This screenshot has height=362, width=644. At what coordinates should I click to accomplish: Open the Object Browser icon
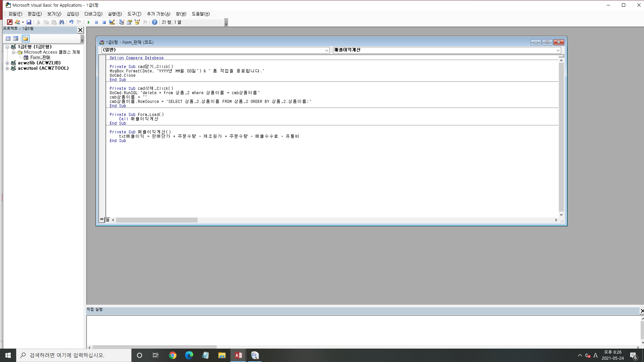(137, 22)
